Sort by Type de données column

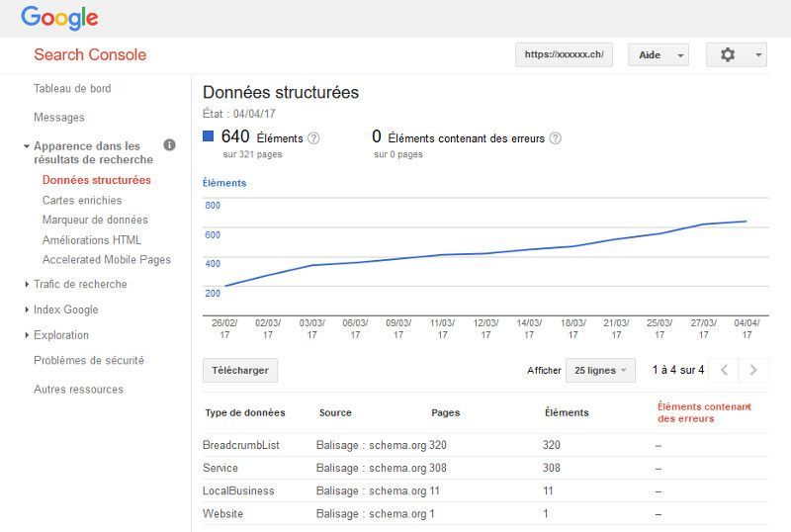tap(245, 412)
